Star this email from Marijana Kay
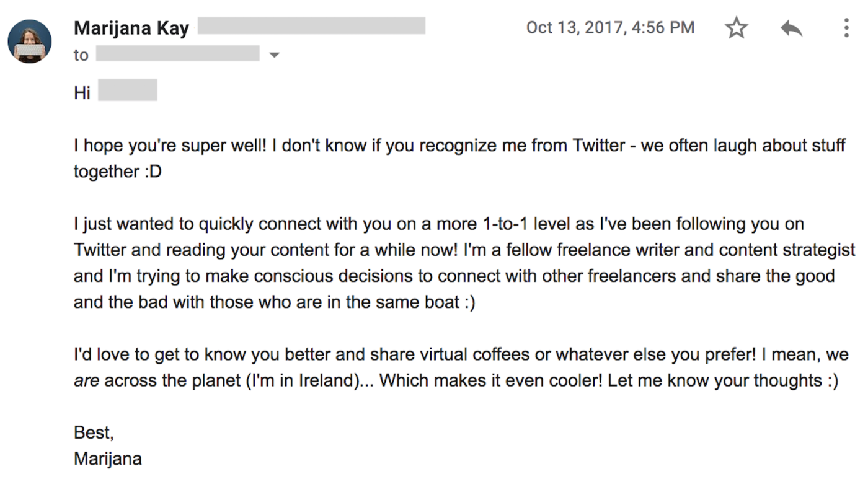The height and width of the screenshot is (482, 868). pyautogui.click(x=736, y=28)
